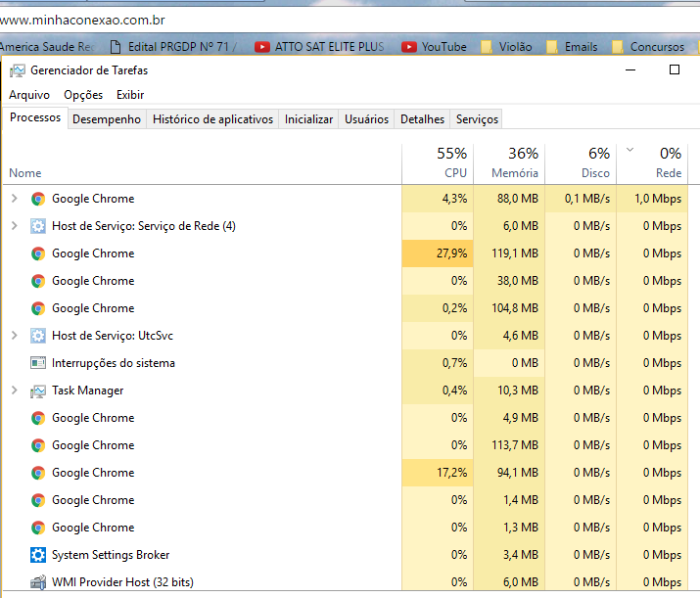Click Chrome icon in the 94,1 MB row
This screenshot has height=598, width=700.
38,473
